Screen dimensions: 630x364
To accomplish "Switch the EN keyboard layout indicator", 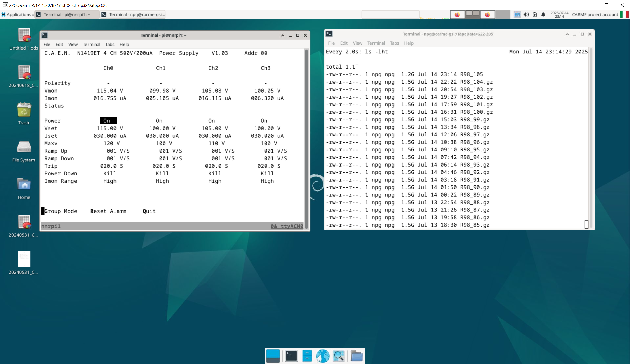I will point(517,14).
